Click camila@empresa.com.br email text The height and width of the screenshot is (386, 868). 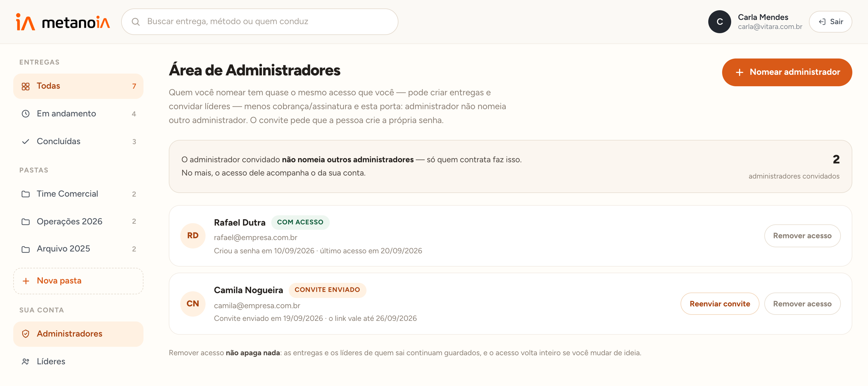coord(257,306)
